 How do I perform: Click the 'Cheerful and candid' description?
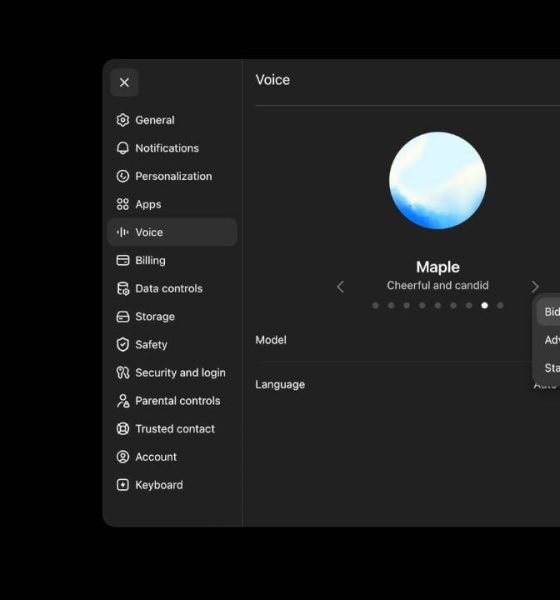point(438,285)
